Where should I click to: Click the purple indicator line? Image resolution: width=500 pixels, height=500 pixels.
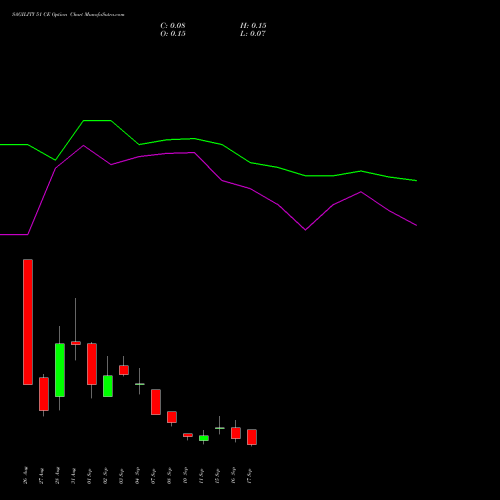click(x=208, y=166)
